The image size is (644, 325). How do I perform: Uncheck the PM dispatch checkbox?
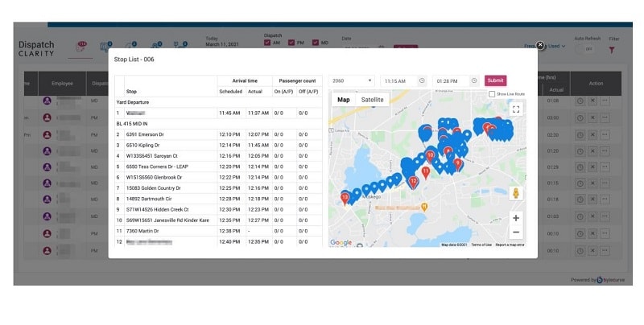[291, 43]
